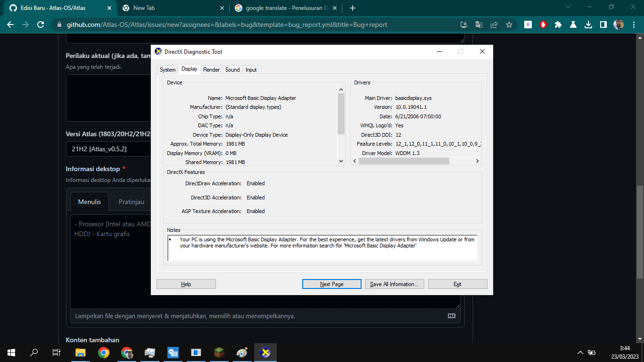Open Paint from the taskbar
Image resolution: width=644 pixels, height=362 pixels.
(242, 352)
